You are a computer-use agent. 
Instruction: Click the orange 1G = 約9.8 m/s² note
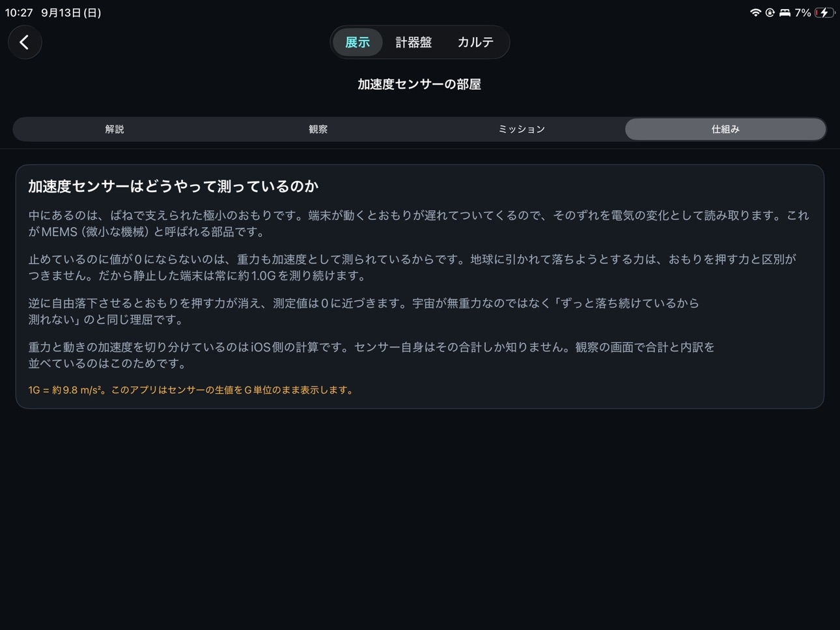coord(191,390)
